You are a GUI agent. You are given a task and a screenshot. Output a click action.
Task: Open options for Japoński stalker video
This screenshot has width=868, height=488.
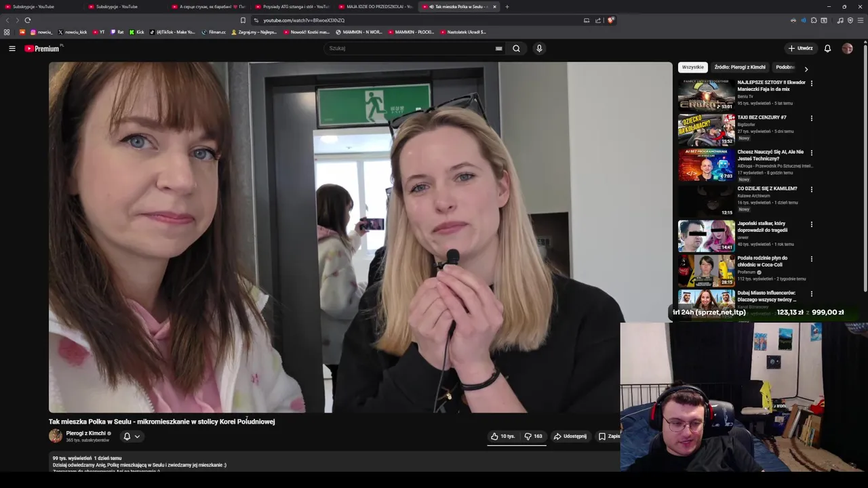tap(812, 224)
